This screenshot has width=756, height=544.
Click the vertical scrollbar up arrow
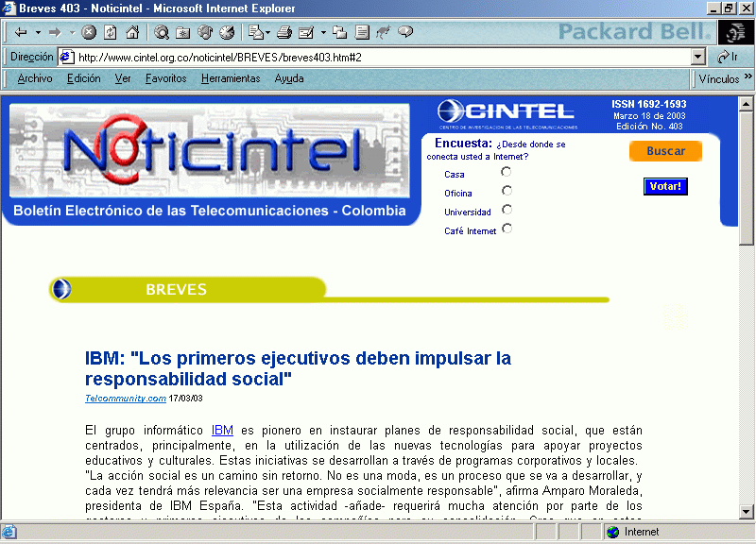(x=746, y=104)
